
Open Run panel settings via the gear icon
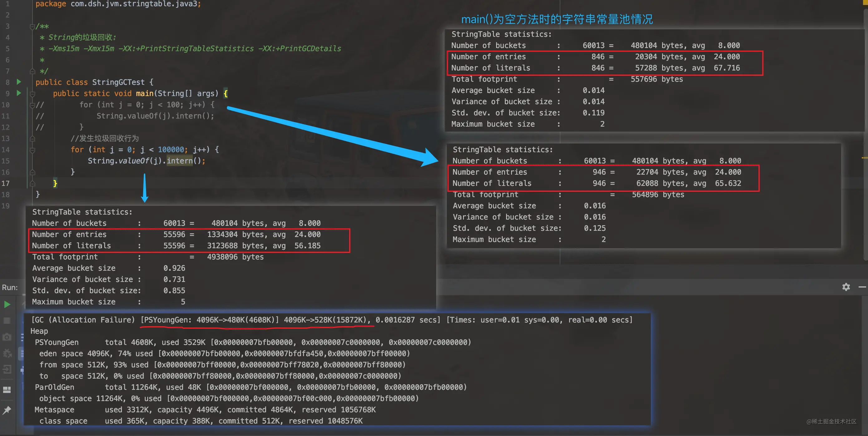click(x=846, y=287)
